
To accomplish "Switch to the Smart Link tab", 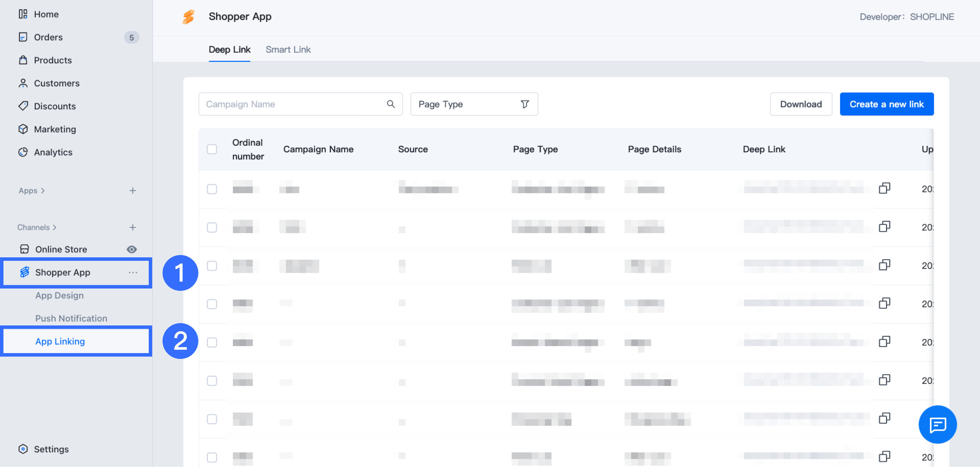I will (288, 50).
